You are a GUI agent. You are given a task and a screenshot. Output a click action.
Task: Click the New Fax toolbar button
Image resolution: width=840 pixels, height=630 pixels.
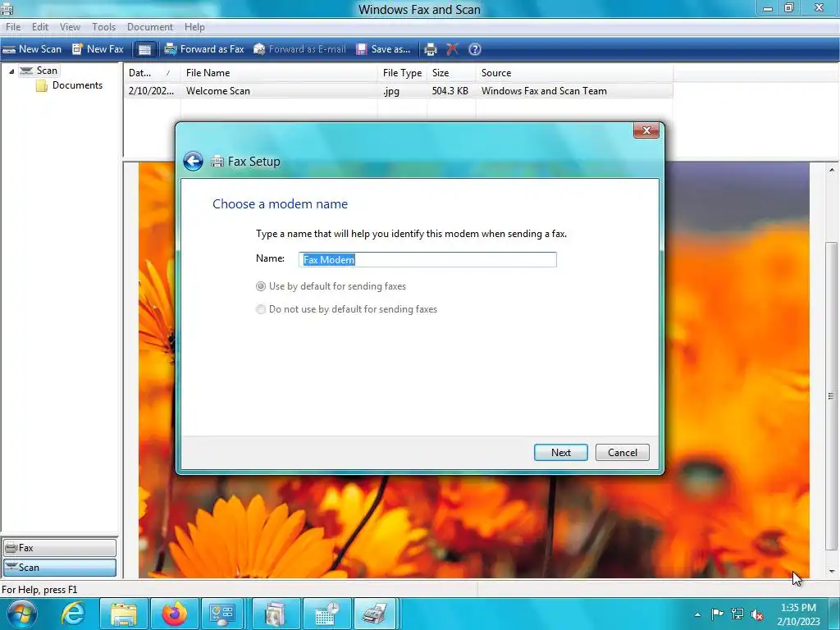(x=98, y=49)
